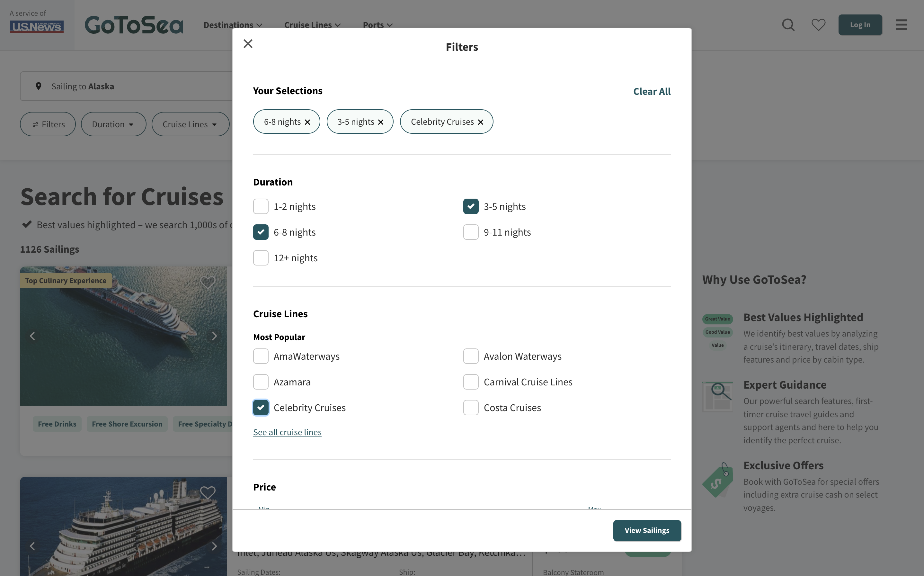Check the 12+ nights checkbox

[261, 258]
